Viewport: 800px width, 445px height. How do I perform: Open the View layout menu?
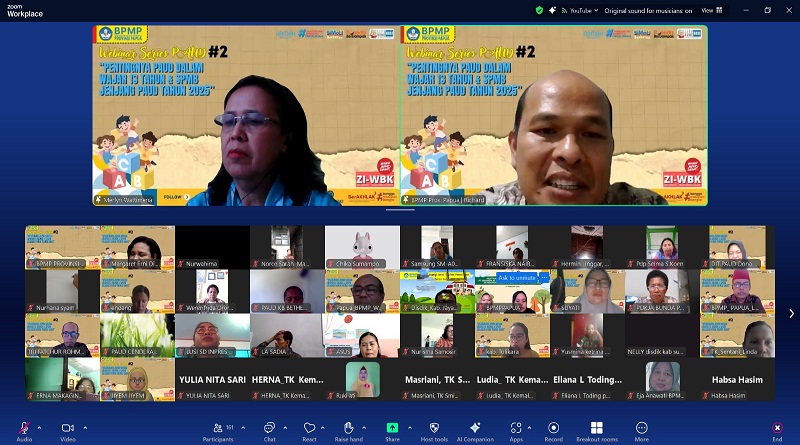pos(712,10)
